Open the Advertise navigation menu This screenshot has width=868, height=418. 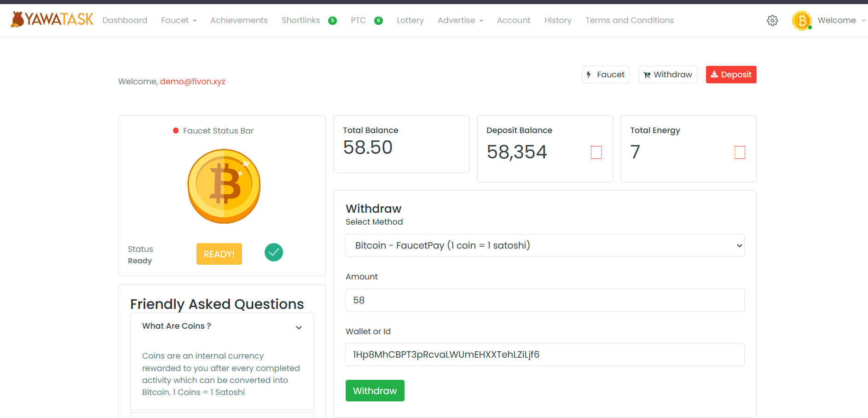click(460, 20)
